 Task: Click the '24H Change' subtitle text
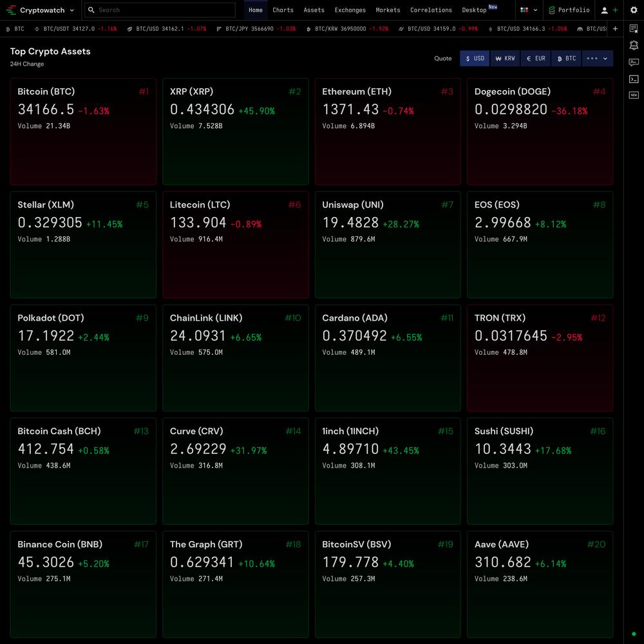(x=26, y=64)
